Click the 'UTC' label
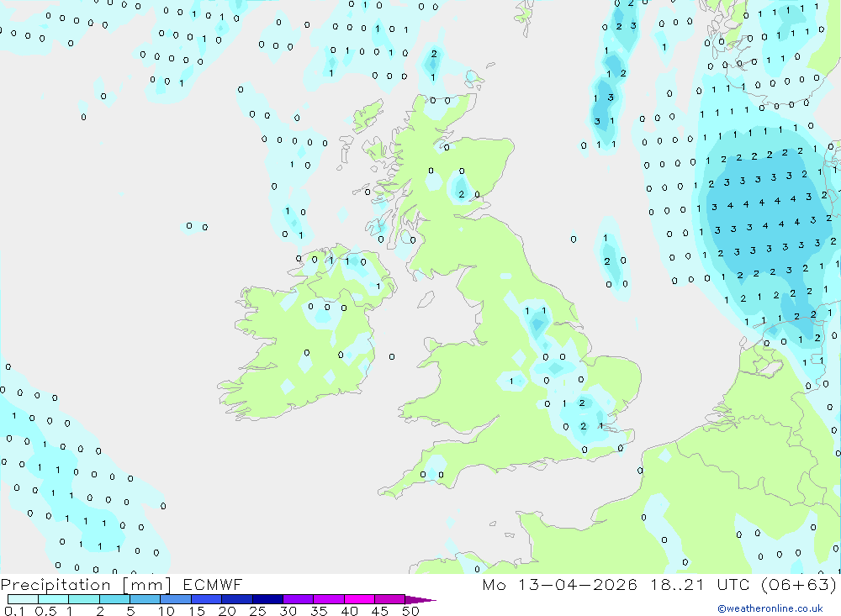The image size is (841, 616). pos(733,584)
